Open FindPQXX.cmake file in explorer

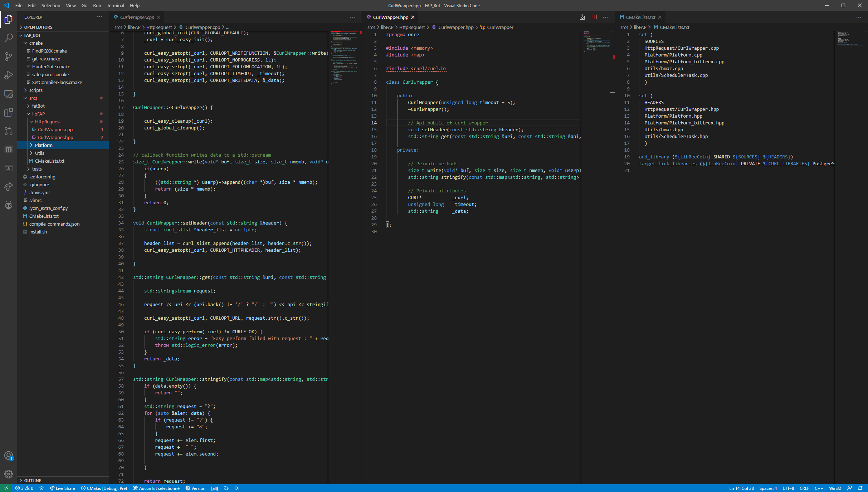tap(63, 51)
